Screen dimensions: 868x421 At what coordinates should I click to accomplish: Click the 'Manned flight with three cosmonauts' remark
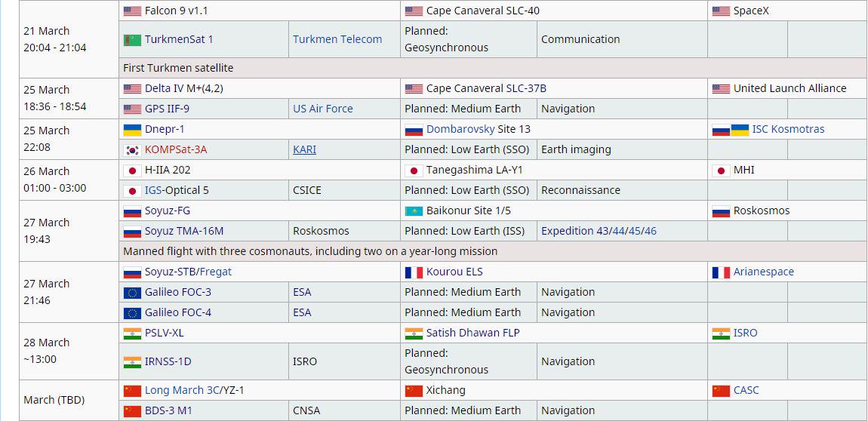(493, 252)
